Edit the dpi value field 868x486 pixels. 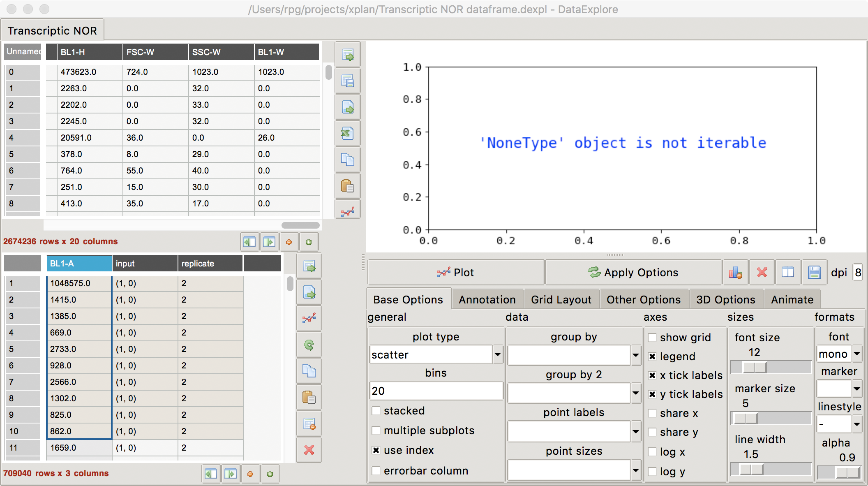(858, 272)
